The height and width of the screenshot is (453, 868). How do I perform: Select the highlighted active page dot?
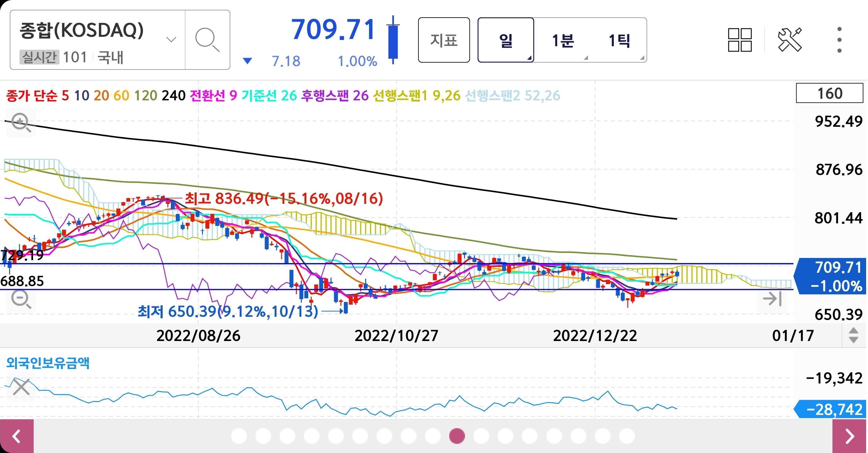pyautogui.click(x=457, y=436)
